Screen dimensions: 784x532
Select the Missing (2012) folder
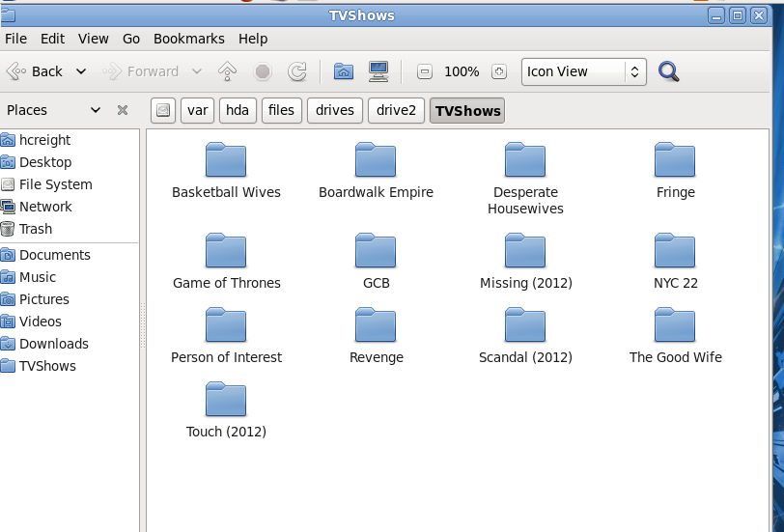click(x=525, y=262)
